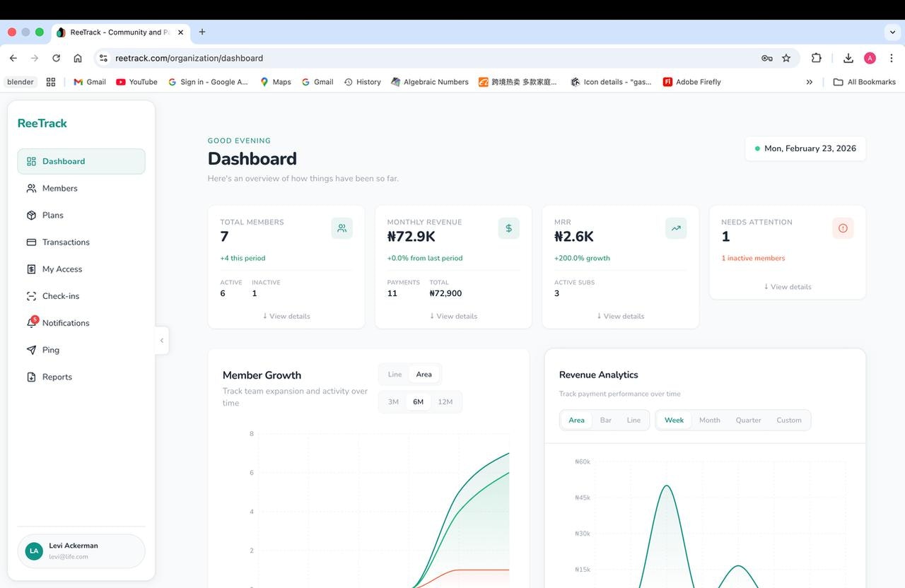Click the MRR growth trend icon
The image size is (905, 588).
[675, 228]
